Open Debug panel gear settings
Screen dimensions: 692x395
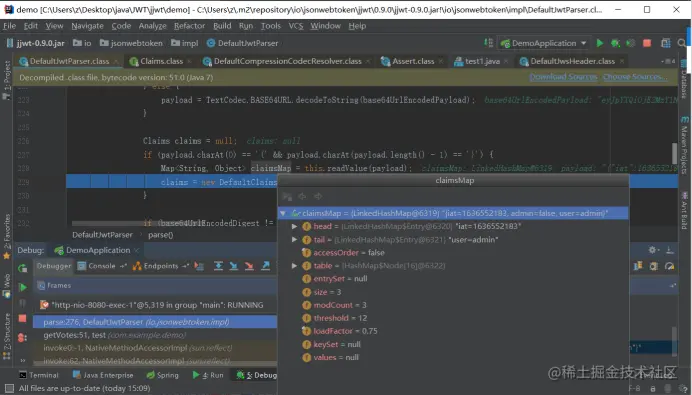[653, 250]
